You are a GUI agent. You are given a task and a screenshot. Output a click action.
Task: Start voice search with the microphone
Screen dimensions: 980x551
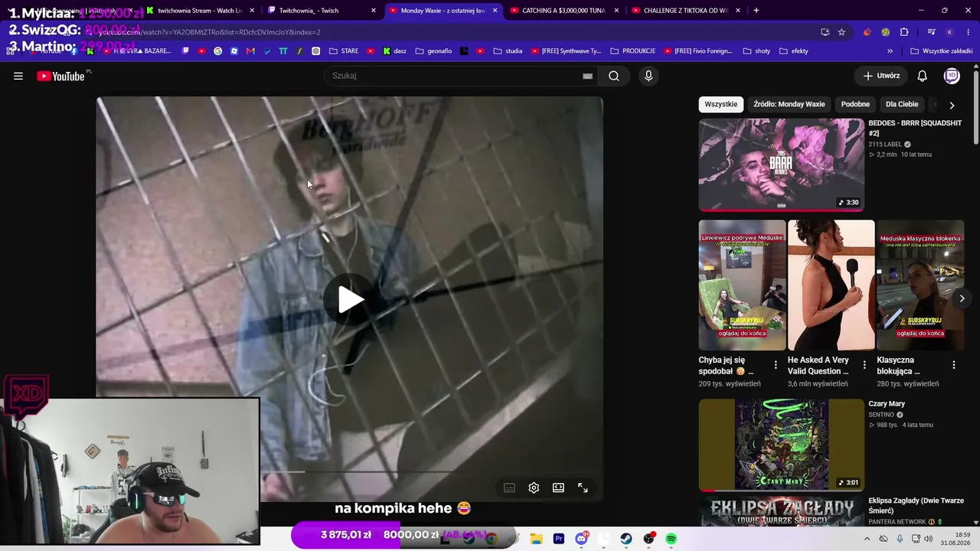click(648, 76)
